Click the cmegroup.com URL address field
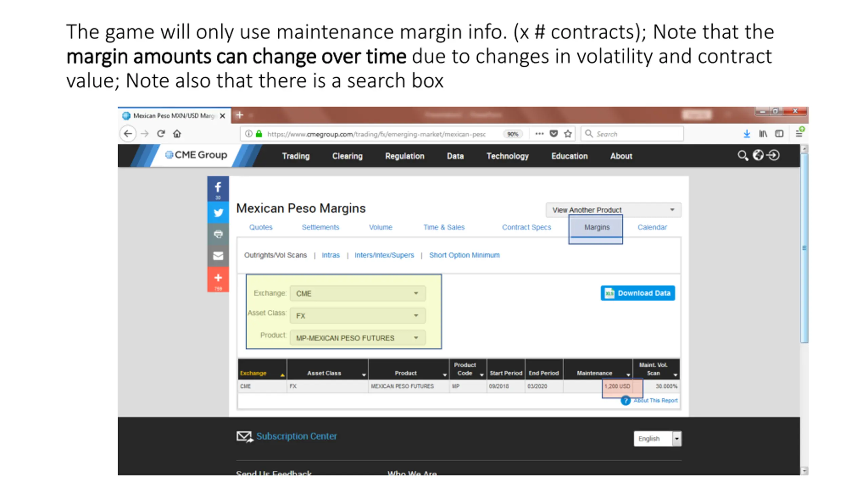 376,134
